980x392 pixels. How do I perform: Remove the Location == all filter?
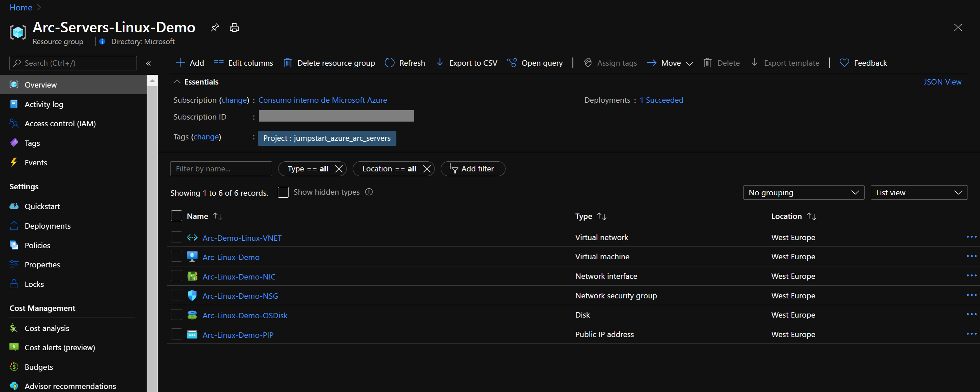coord(427,169)
